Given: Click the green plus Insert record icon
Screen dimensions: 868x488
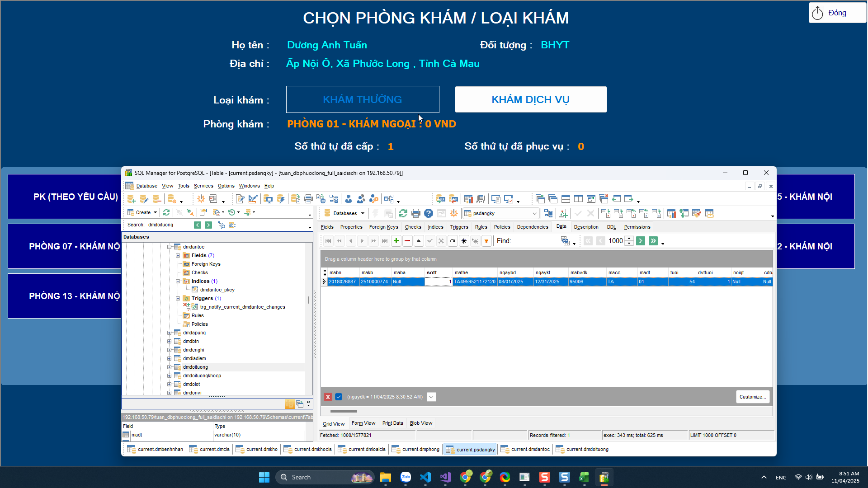Looking at the screenshot, I should pos(396,241).
